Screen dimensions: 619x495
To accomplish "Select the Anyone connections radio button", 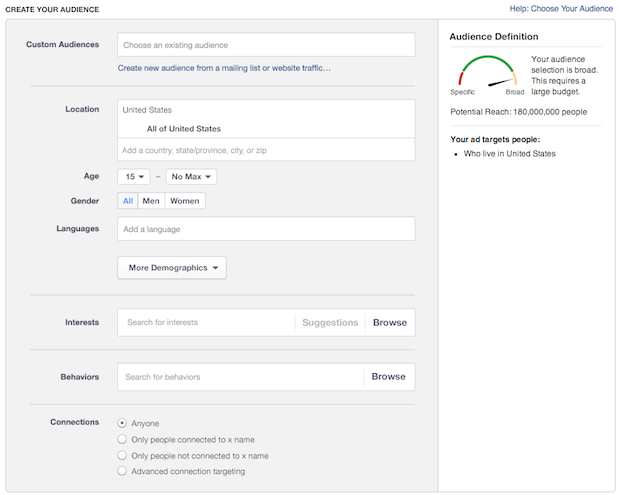I will pyautogui.click(x=122, y=423).
